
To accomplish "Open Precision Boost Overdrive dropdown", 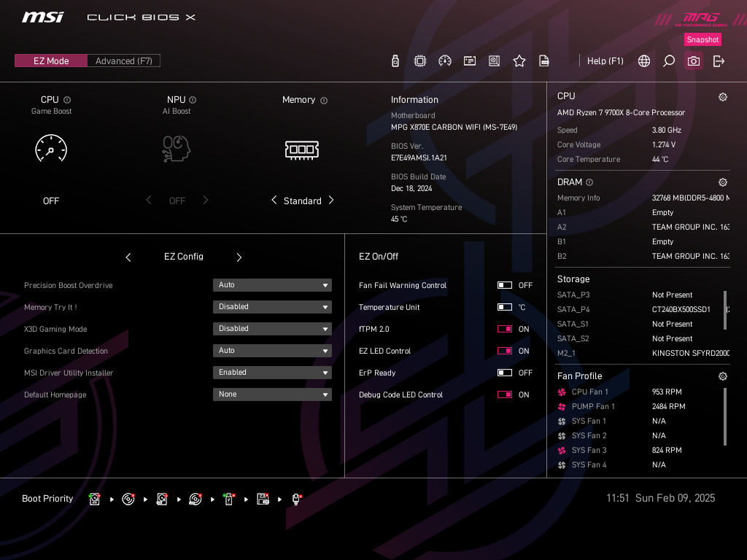I will (272, 285).
